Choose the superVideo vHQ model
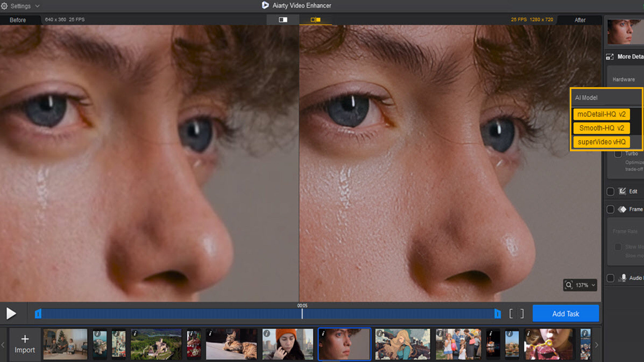This screenshot has height=362, width=644. pyautogui.click(x=601, y=142)
